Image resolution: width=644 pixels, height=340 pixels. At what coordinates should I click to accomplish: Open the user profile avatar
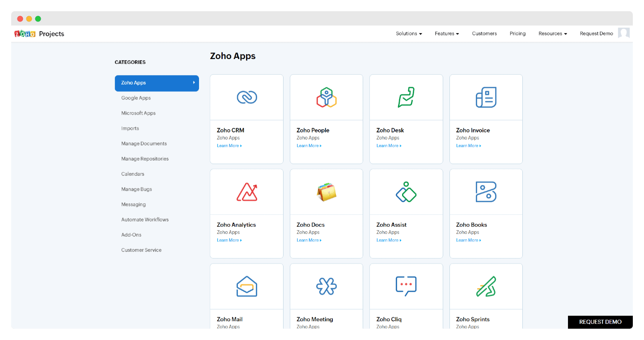pyautogui.click(x=624, y=33)
